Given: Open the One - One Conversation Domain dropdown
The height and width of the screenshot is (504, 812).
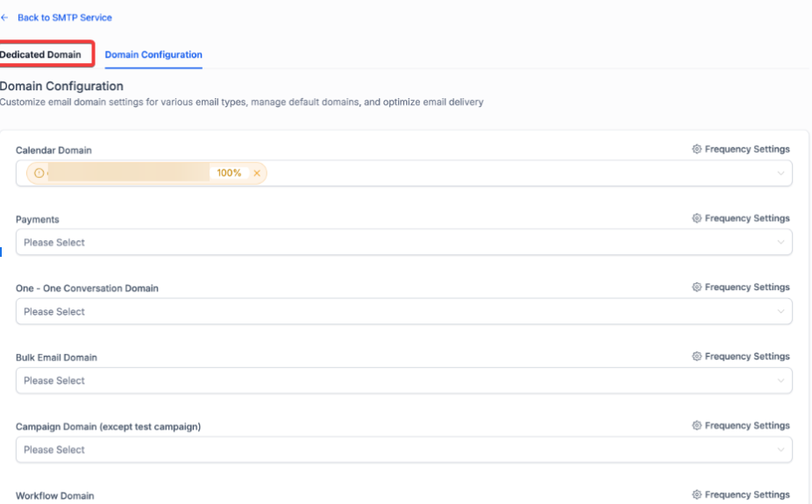Looking at the screenshot, I should click(x=403, y=312).
